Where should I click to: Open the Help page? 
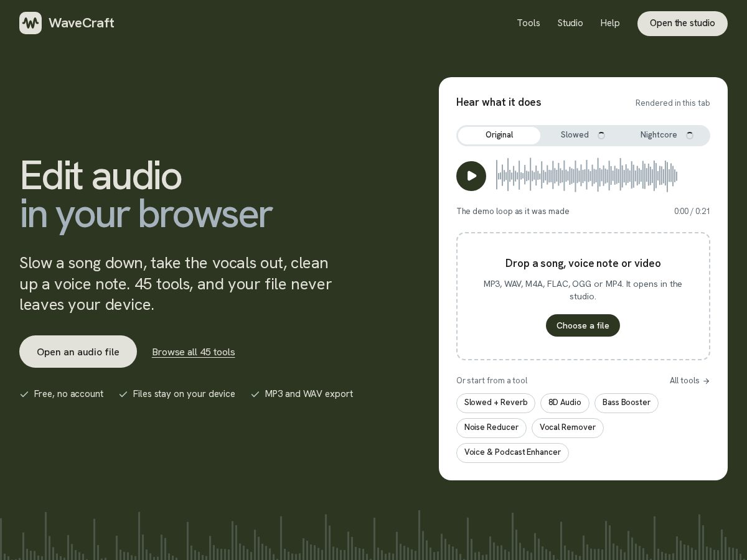pos(610,23)
